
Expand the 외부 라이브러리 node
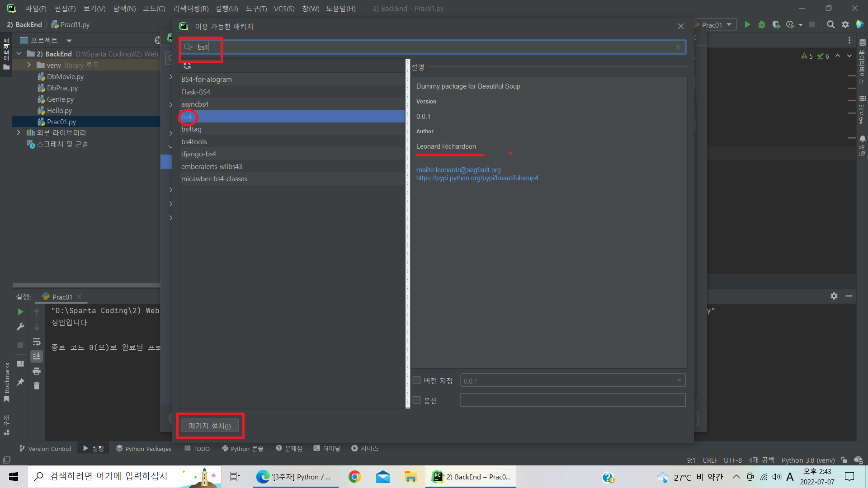tap(19, 133)
